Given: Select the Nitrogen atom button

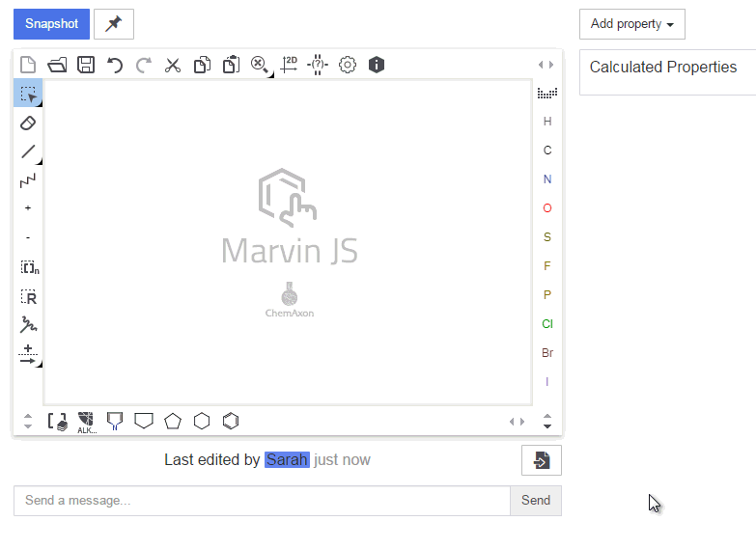Looking at the screenshot, I should (547, 179).
